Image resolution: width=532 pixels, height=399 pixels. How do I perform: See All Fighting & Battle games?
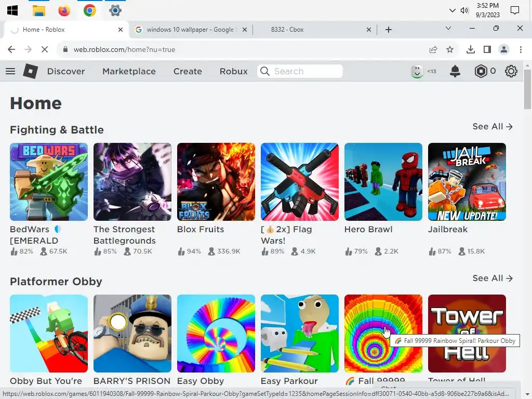493,127
